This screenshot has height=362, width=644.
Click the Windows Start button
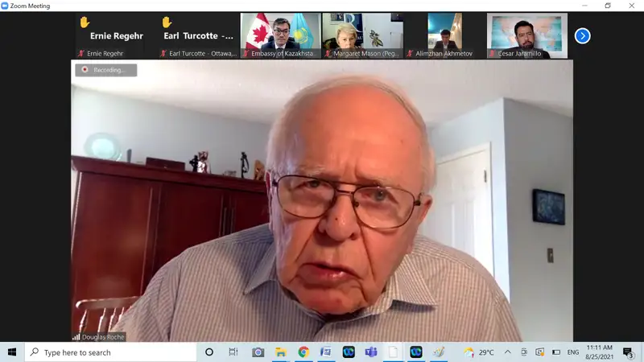12,352
